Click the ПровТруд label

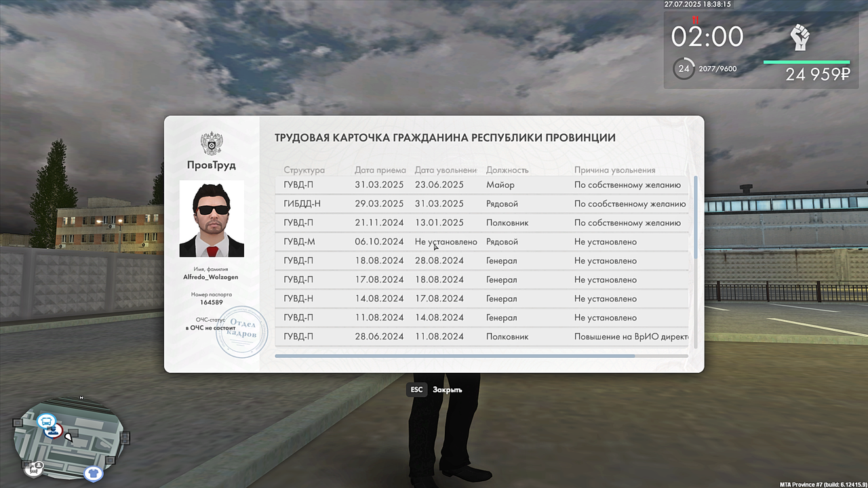(212, 165)
